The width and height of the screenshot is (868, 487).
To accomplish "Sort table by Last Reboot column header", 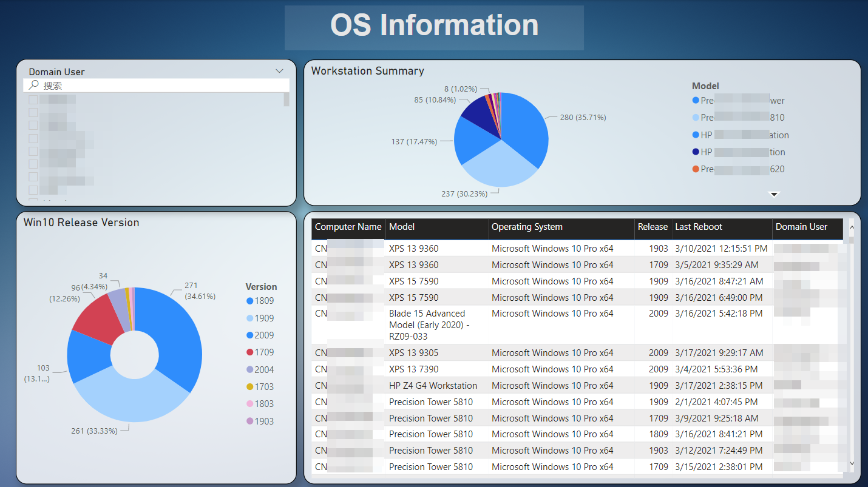I will pos(699,227).
